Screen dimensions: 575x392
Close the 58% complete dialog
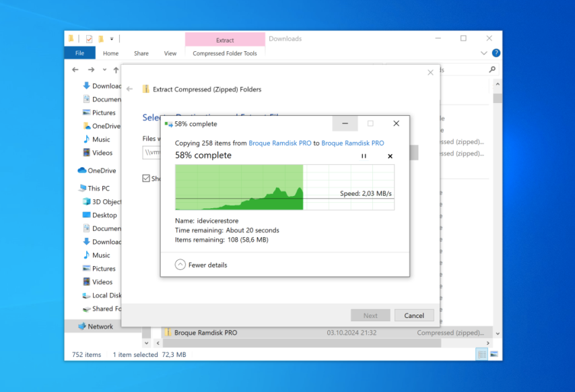click(397, 123)
